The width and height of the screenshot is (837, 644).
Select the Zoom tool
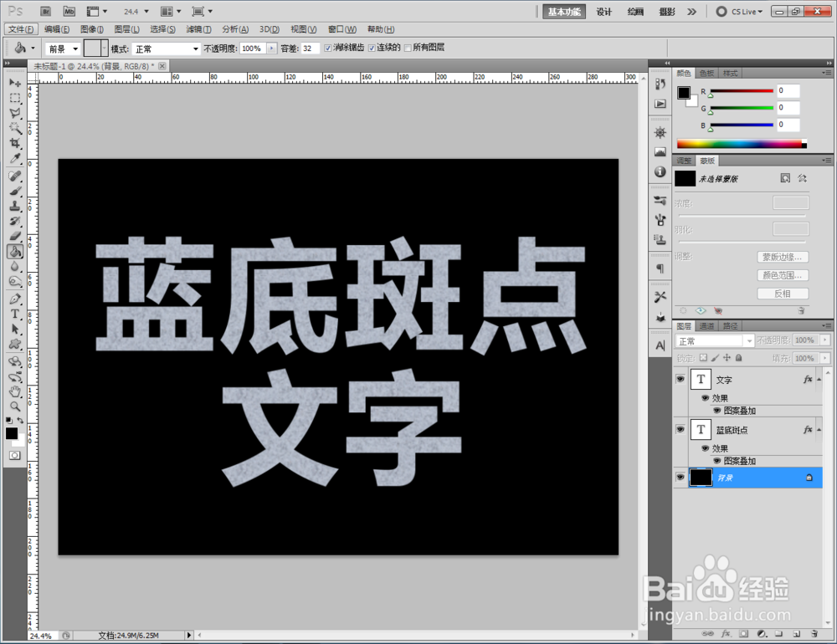(15, 406)
